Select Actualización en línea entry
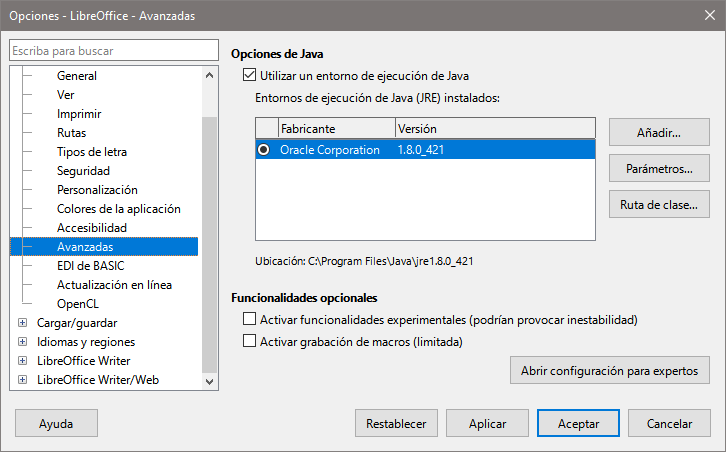Viewport: 726px width, 452px height. 114,285
